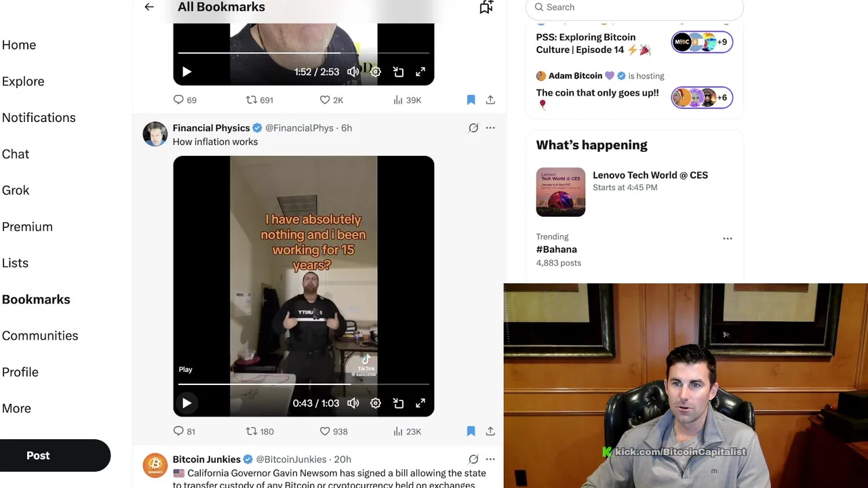Go back using the arrow beside All Bookmarks
Viewport: 868px width, 488px height.
pyautogui.click(x=149, y=7)
